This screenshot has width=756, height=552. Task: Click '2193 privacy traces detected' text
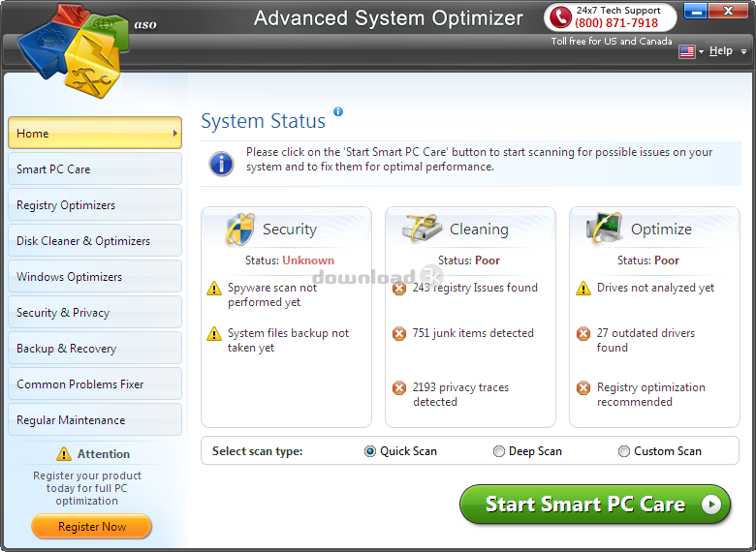460,394
